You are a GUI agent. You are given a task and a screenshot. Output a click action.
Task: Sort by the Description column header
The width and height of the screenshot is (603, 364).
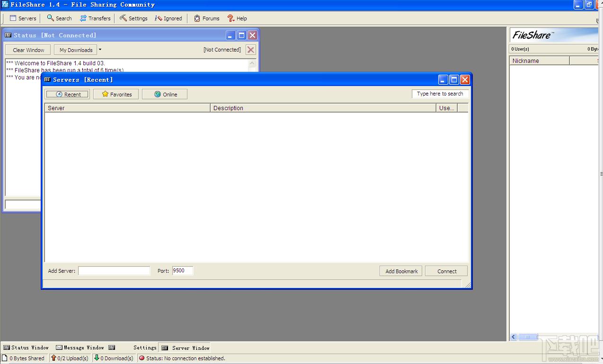(323, 108)
